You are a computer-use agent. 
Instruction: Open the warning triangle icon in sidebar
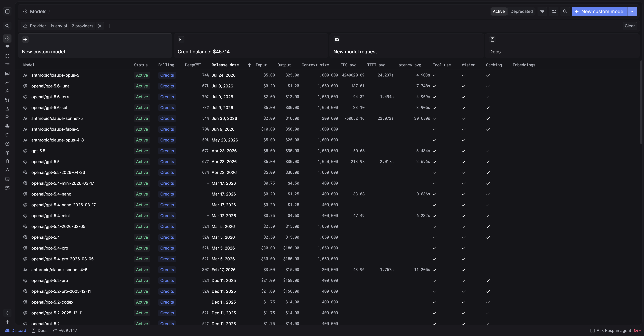tap(7, 109)
